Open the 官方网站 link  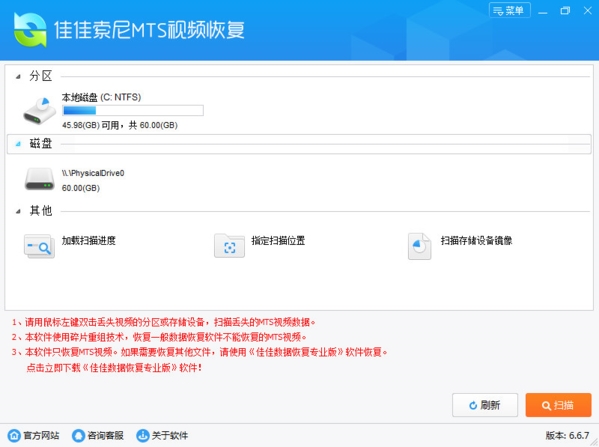[x=41, y=436]
